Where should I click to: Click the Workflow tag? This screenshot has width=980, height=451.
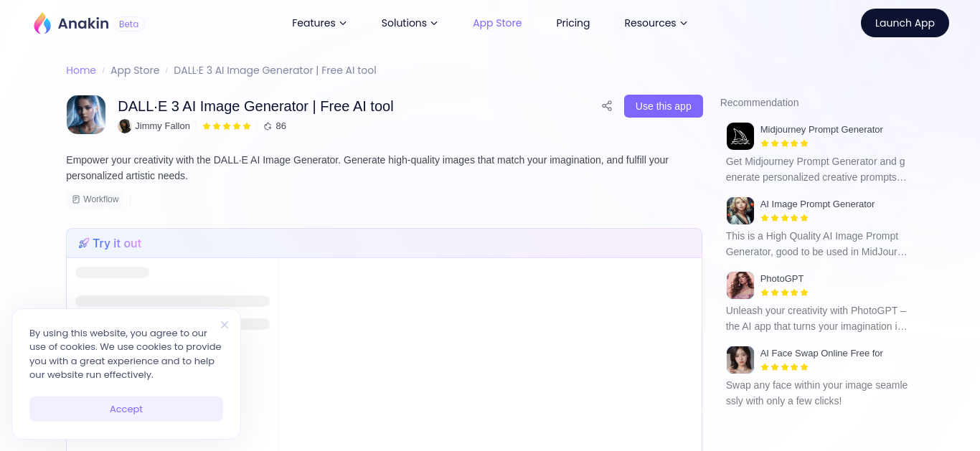tap(95, 199)
